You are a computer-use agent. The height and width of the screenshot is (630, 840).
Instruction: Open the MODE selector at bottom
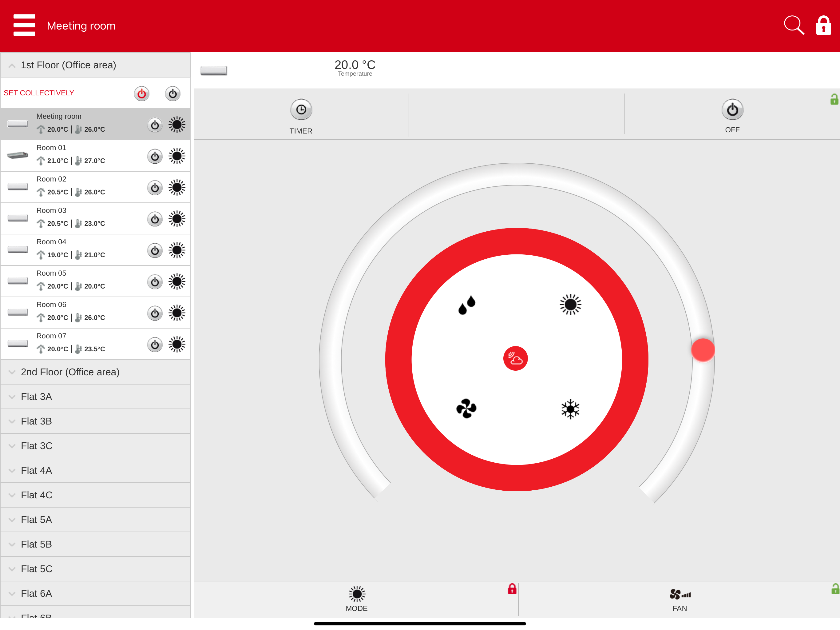click(x=357, y=599)
